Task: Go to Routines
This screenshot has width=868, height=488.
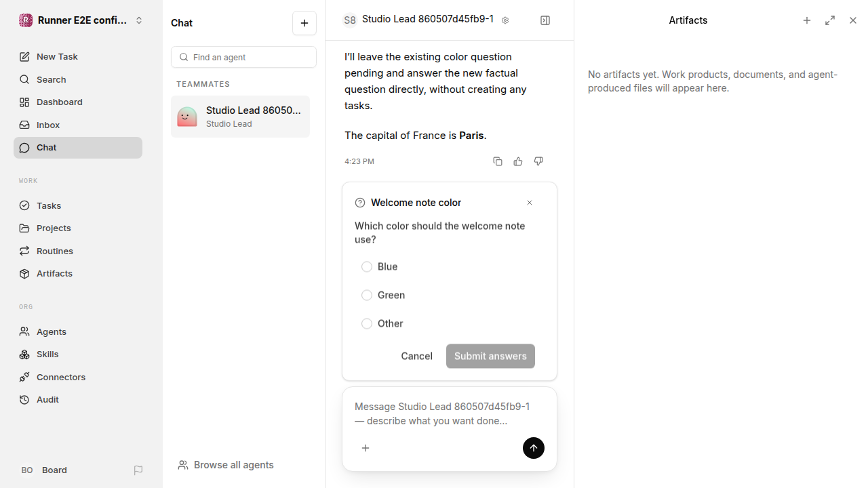Action: [x=78, y=251]
